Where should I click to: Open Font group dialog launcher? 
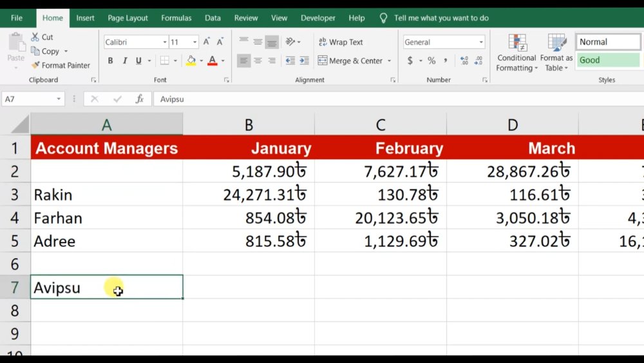(x=227, y=80)
